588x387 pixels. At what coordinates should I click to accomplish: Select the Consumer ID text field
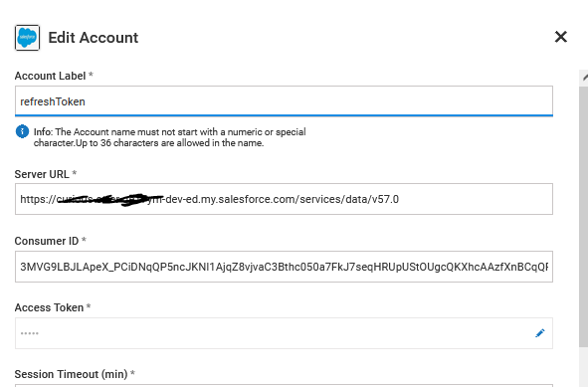coord(284,267)
